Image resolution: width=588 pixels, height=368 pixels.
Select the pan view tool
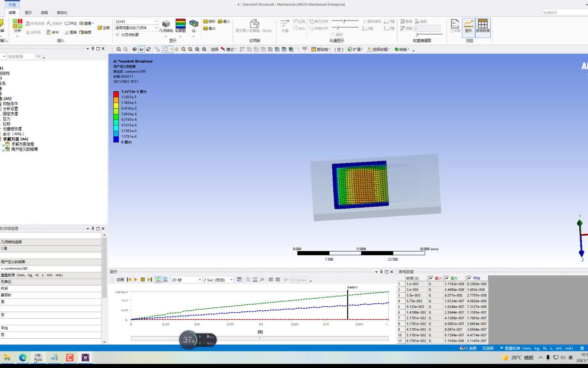(x=177, y=49)
